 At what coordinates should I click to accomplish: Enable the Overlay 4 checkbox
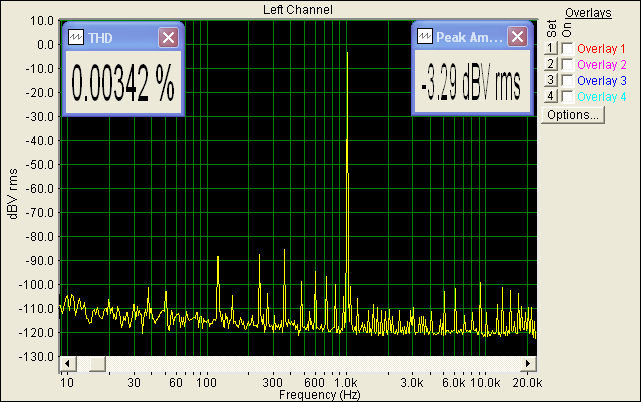tap(567, 97)
